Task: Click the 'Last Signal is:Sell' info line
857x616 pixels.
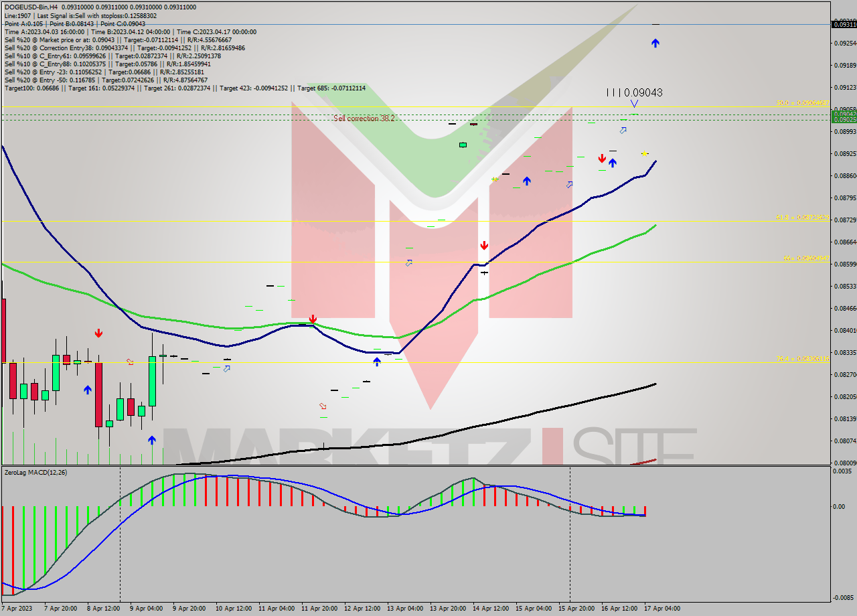Action: click(81, 15)
